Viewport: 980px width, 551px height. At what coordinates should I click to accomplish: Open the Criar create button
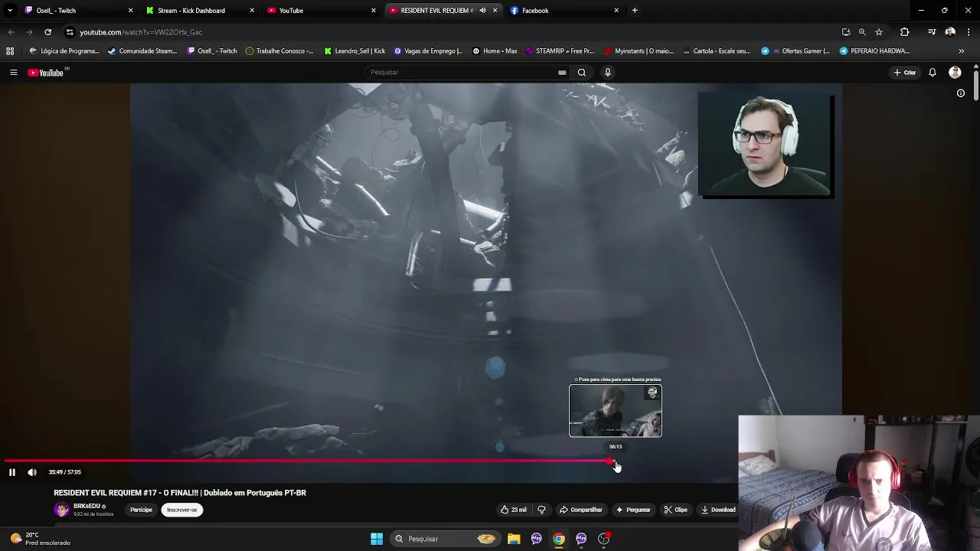tap(904, 73)
